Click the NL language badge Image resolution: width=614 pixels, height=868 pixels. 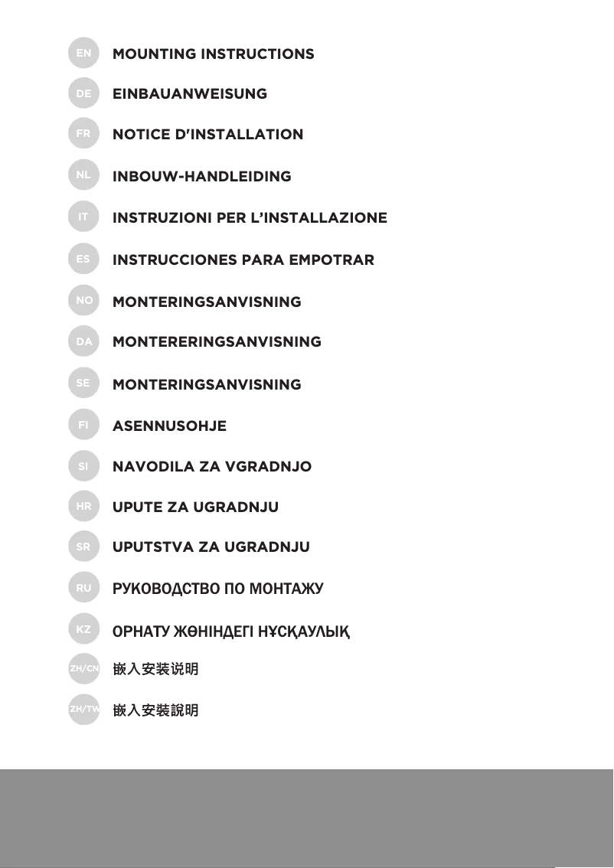point(83,176)
